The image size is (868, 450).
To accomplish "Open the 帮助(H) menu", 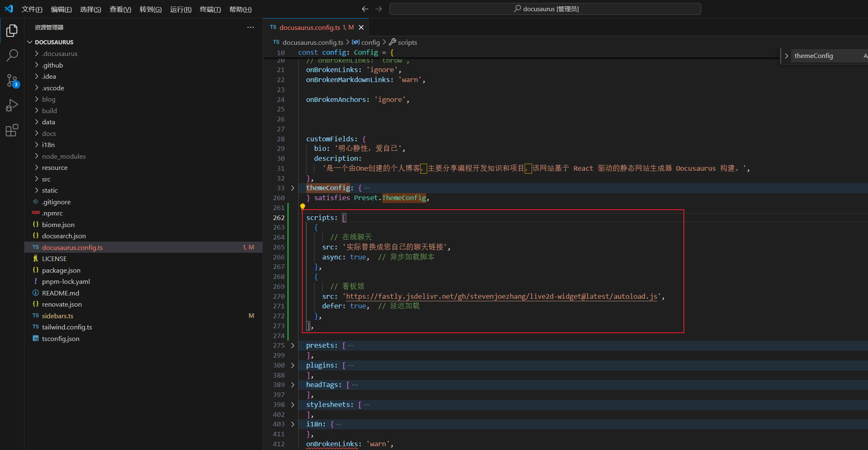I will pyautogui.click(x=241, y=9).
